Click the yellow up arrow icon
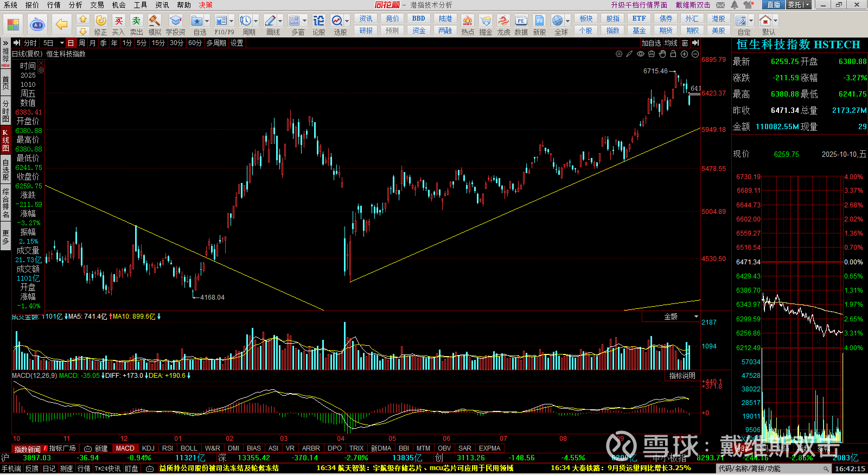The width and height of the screenshot is (868, 475). 83,19
